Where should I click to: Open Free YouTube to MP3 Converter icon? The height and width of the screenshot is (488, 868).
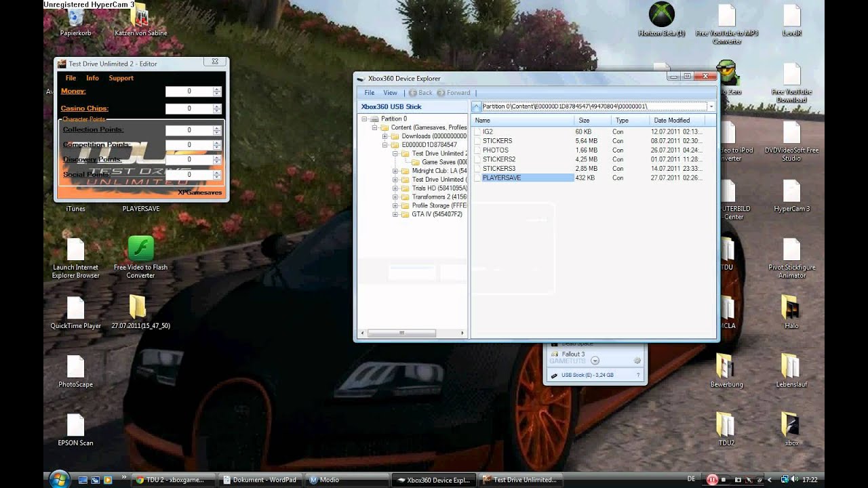pos(726,23)
